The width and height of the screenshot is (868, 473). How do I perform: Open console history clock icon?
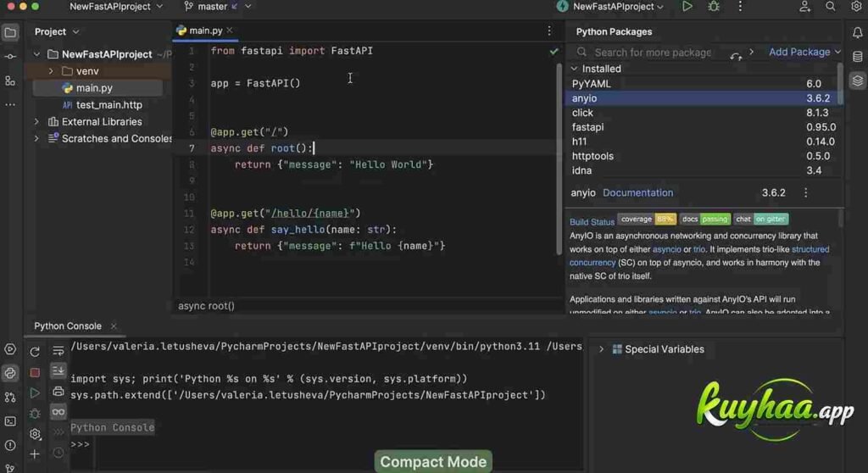click(58, 453)
